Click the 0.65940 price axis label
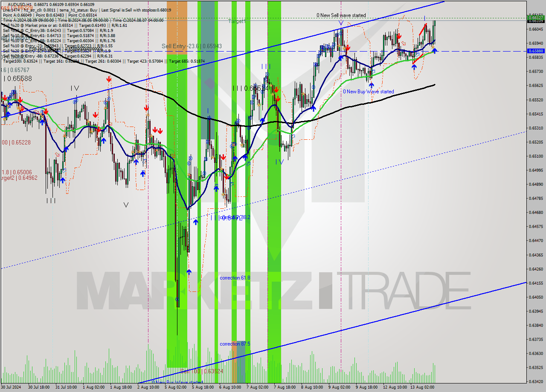 click(536, 43)
